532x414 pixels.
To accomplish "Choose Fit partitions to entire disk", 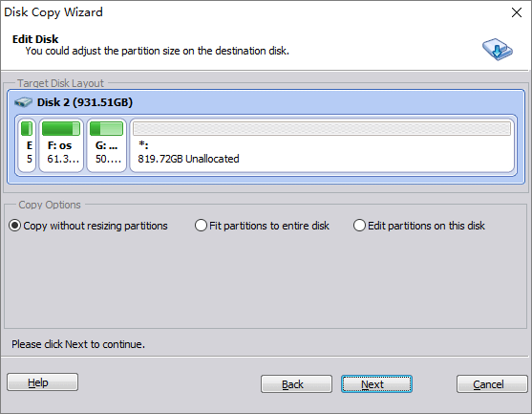I will (x=262, y=226).
